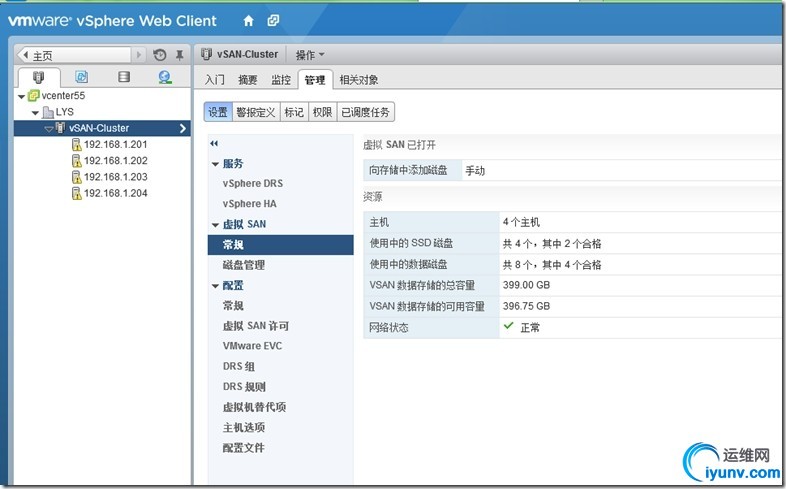
Task: Pin the navigator with the pushpin icon
Action: pos(179,55)
